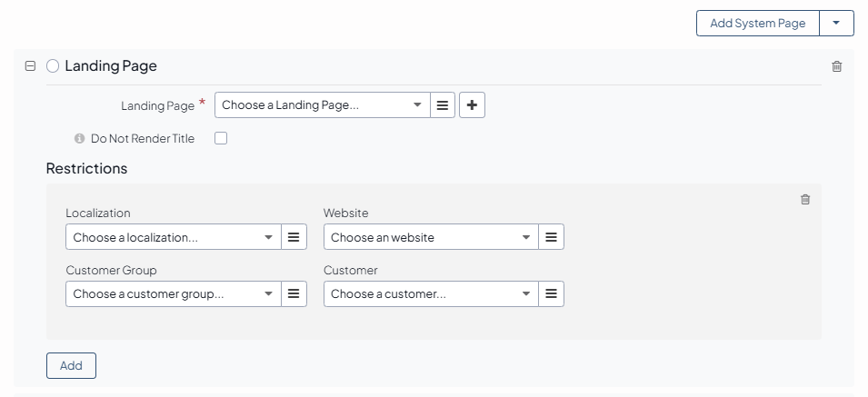Open the Choose a localization dropdown
The height and width of the screenshot is (397, 868).
[x=173, y=237]
